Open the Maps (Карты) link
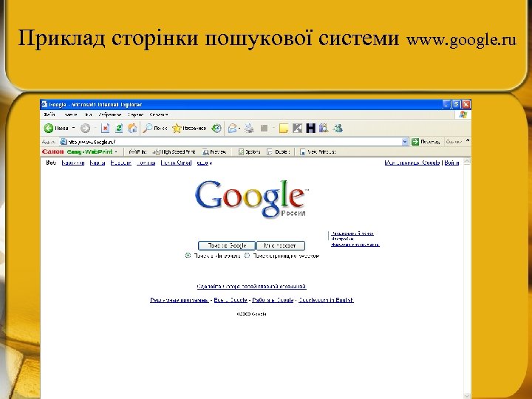Viewport: 532px width, 399px height. coord(98,163)
